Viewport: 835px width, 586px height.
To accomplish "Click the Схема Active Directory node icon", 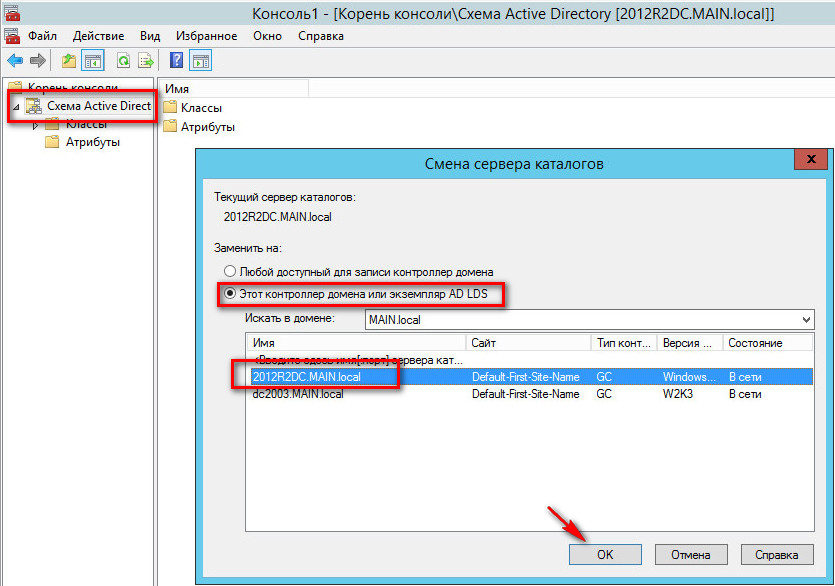I will (34, 106).
